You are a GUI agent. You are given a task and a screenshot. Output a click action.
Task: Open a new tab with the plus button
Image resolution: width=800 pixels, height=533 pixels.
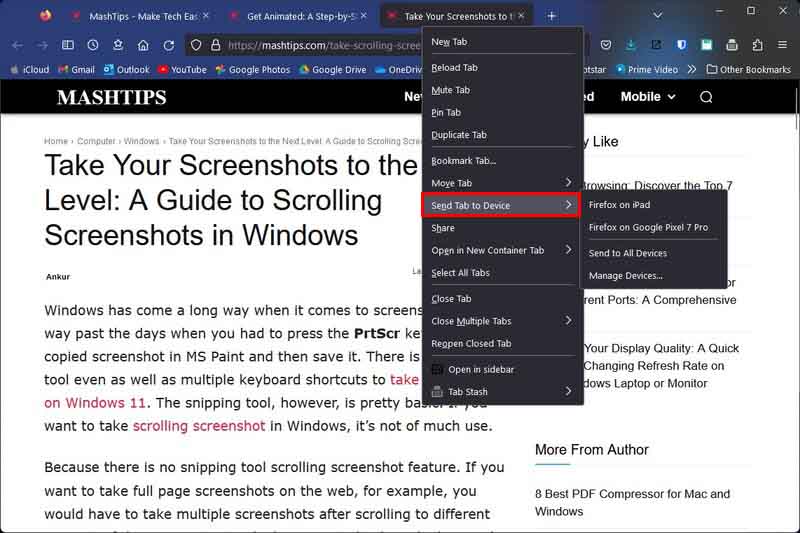click(x=552, y=16)
